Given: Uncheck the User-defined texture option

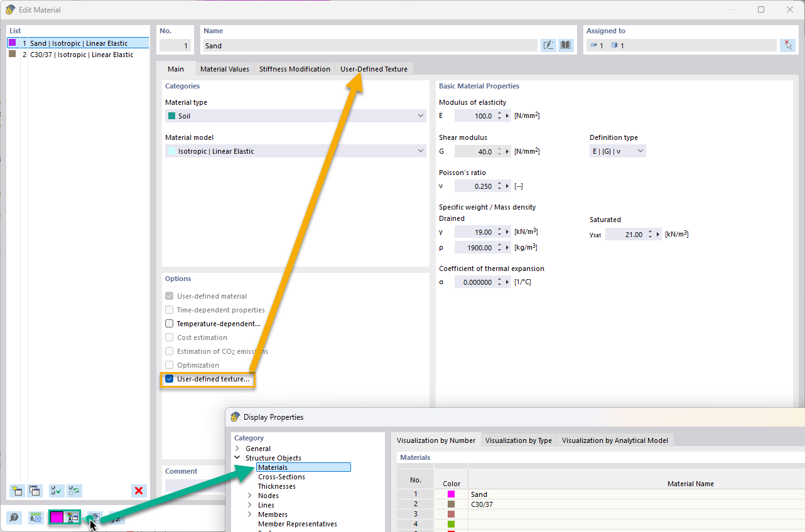Looking at the screenshot, I should (x=170, y=379).
